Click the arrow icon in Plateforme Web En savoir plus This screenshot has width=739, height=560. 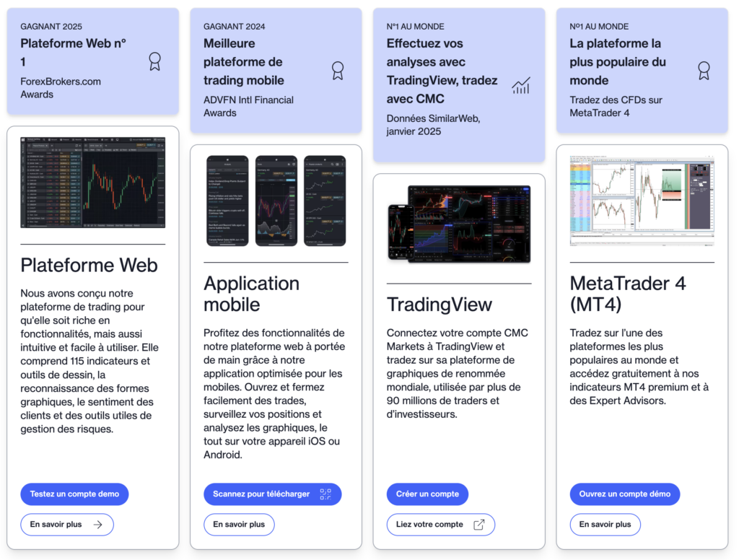pyautogui.click(x=98, y=525)
